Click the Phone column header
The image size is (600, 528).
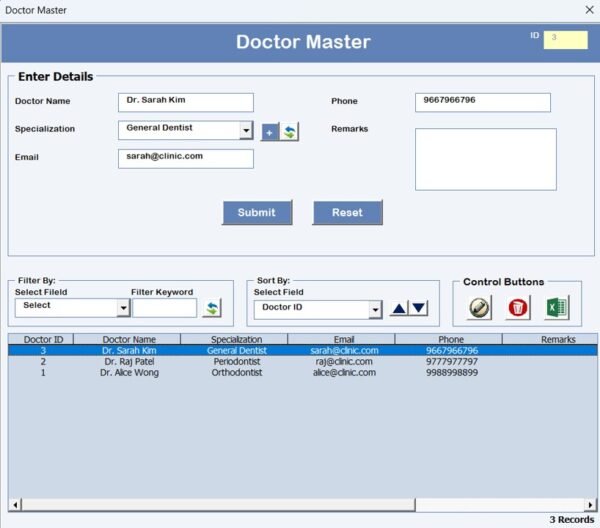[448, 339]
